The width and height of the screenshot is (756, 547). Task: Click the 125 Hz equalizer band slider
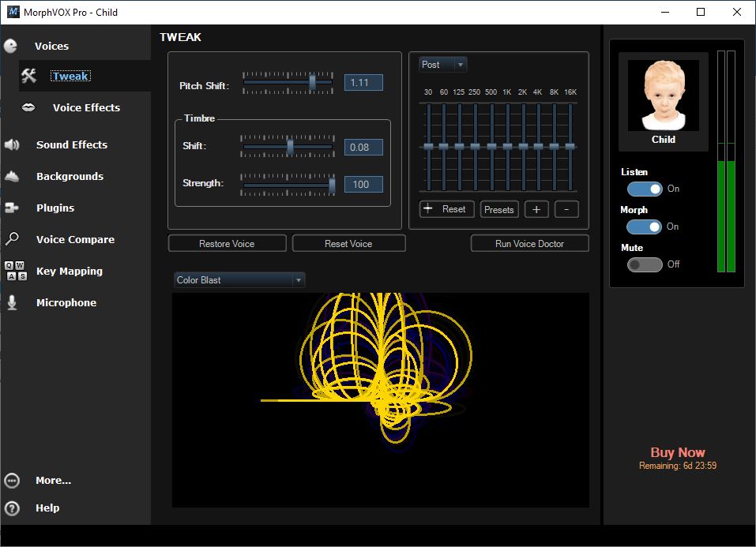(460, 147)
